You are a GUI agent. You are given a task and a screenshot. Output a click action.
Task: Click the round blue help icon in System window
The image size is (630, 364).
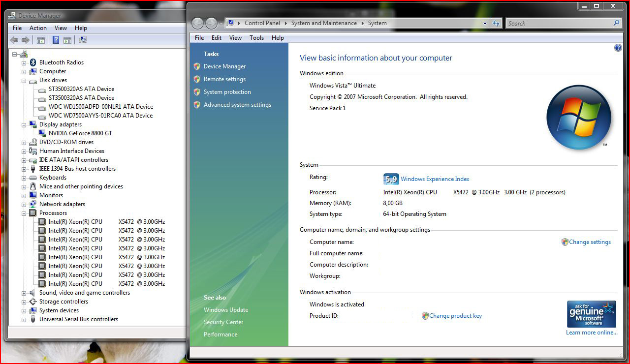[x=618, y=48]
